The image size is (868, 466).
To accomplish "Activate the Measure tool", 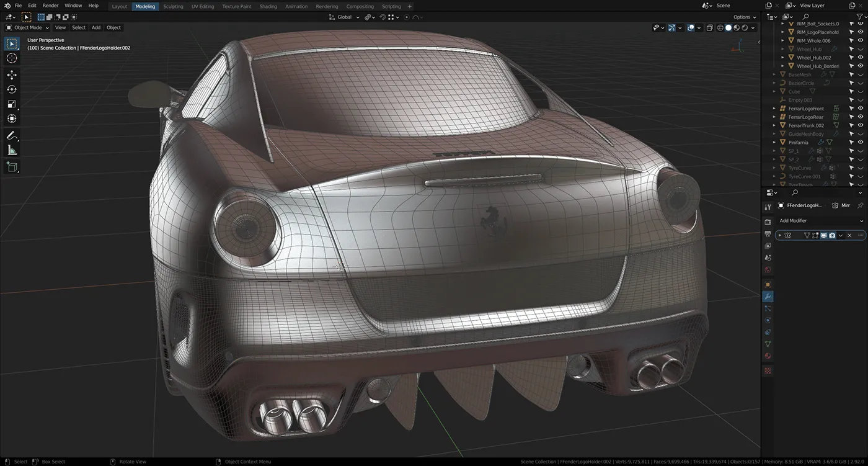I will [x=12, y=151].
